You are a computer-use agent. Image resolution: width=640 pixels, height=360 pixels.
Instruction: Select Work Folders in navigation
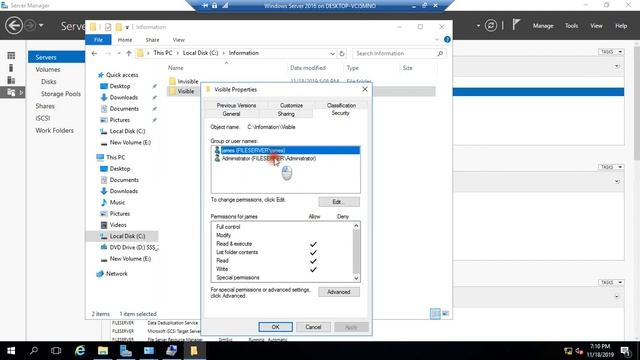(x=55, y=131)
